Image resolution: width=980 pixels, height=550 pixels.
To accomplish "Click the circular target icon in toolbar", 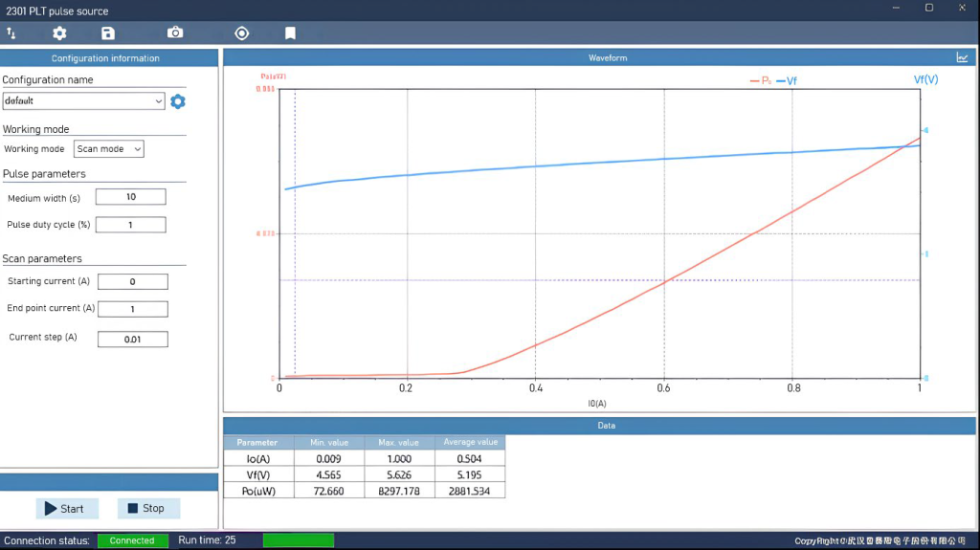I will 242,33.
